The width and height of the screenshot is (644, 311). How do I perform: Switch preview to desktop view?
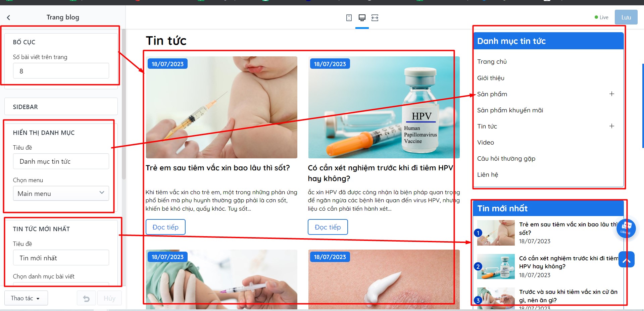point(362,18)
